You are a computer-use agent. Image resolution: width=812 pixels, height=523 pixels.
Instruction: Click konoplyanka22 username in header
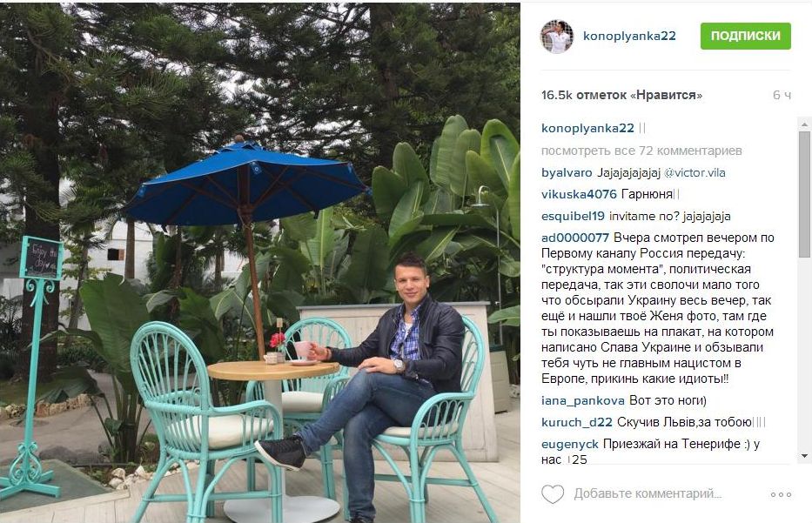[x=629, y=36]
